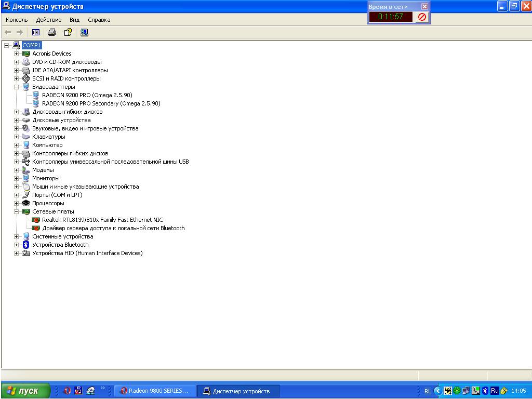Click the Print toolbar icon

(x=51, y=32)
